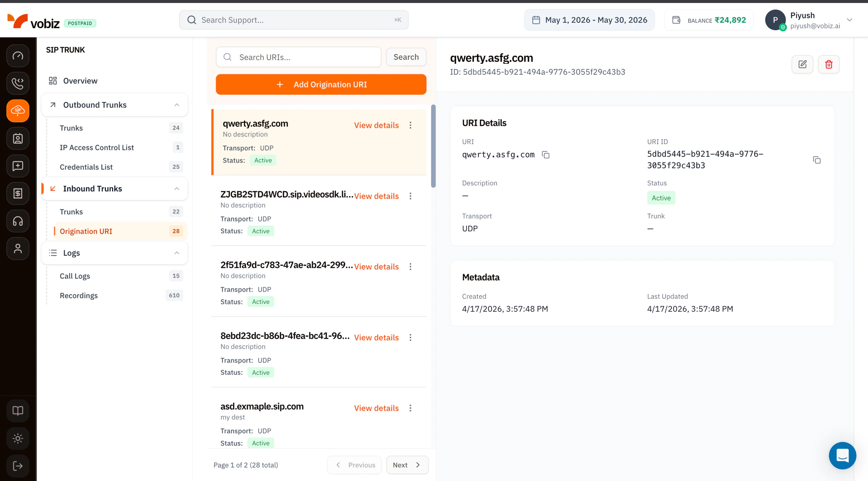Click the calendar icon in date range
868x481 pixels.
coord(536,20)
